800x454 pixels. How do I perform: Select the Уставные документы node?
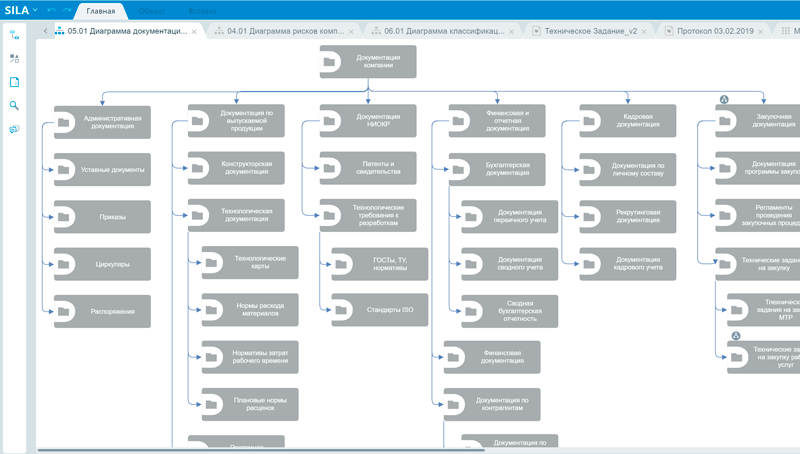coord(102,170)
